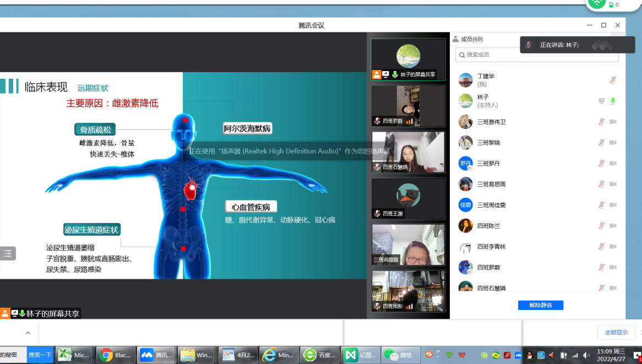Click the screen share icon beside 林子
642x364 pixels.
(601, 101)
